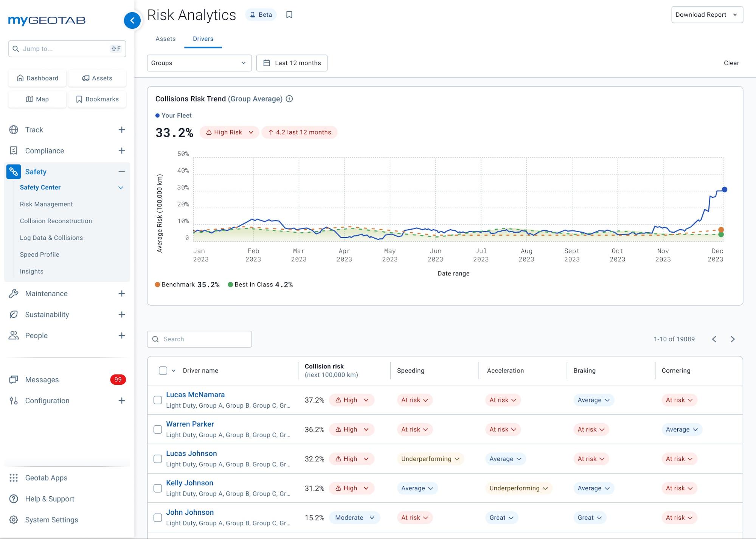Screen dimensions: 756x539
Task: Bookmark the Risk Analytics page
Action: [x=289, y=15]
